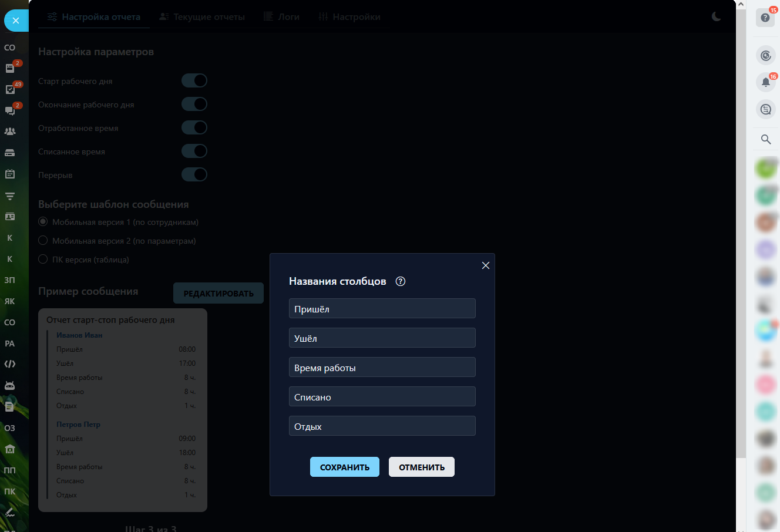Open the ЗП item in left sidebar
Viewport: 780px width, 532px height.
(10, 280)
